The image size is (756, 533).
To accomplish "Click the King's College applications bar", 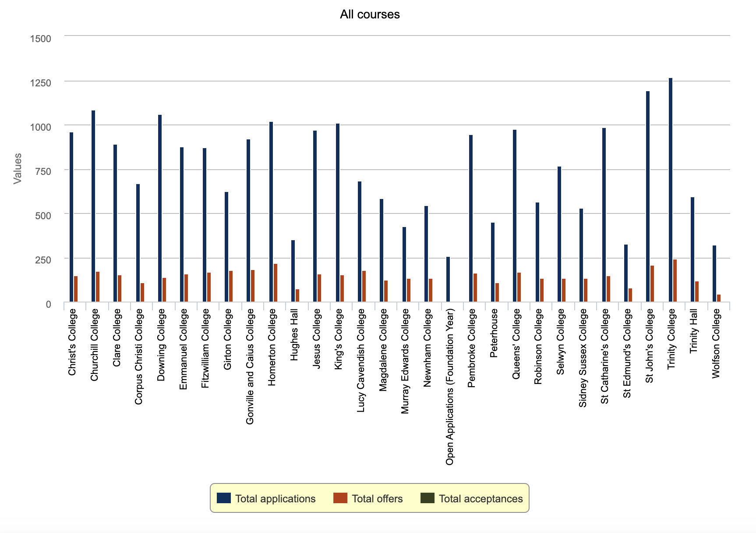I will pos(338,213).
